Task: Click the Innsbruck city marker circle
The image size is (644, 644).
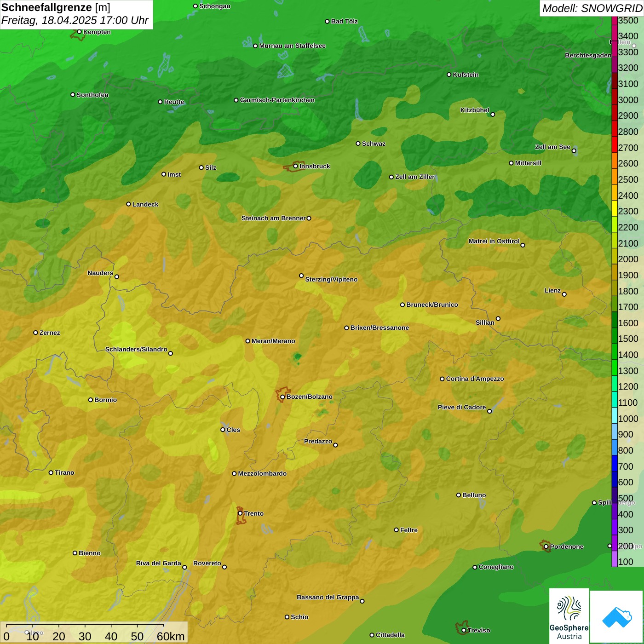Action: (x=296, y=166)
